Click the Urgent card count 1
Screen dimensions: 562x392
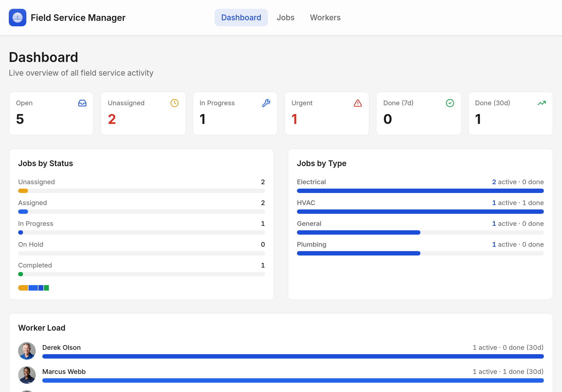click(294, 119)
